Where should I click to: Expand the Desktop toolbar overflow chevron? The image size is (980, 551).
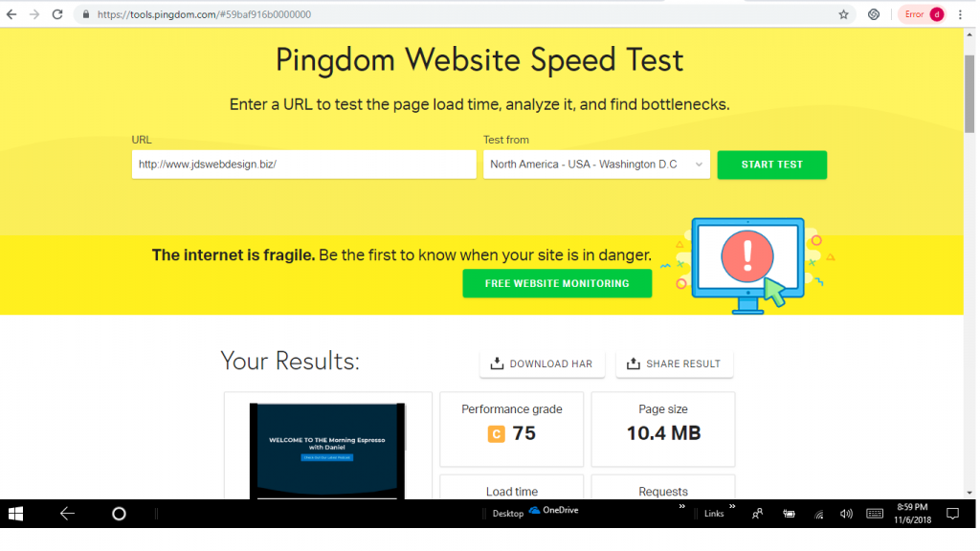pos(681,507)
